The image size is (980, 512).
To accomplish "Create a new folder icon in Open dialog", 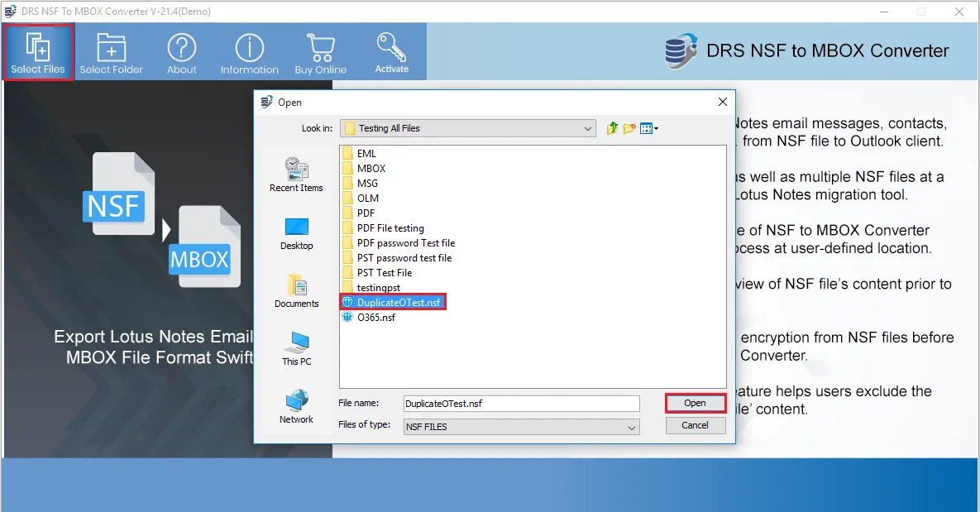I will [629, 128].
